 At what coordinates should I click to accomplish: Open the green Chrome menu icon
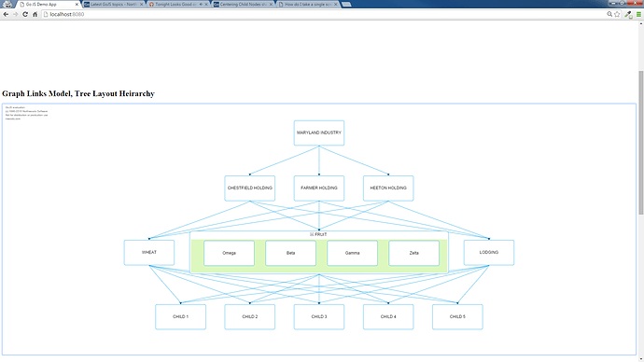(x=638, y=14)
